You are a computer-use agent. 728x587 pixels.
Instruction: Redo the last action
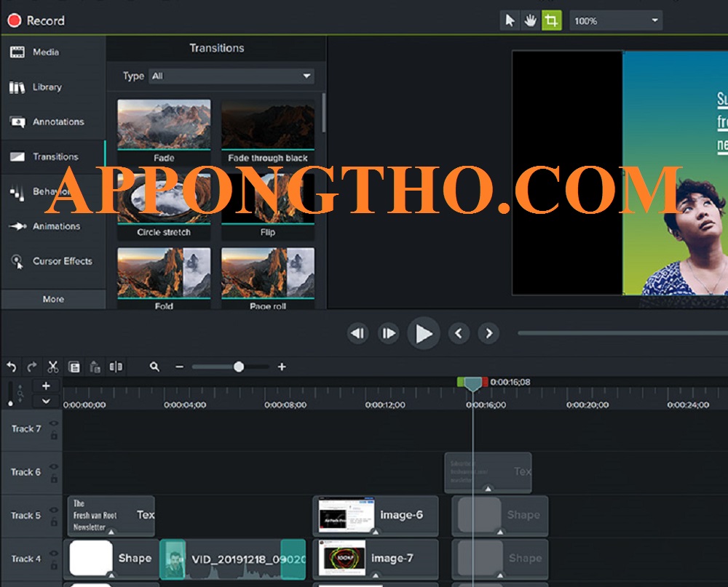point(32,367)
